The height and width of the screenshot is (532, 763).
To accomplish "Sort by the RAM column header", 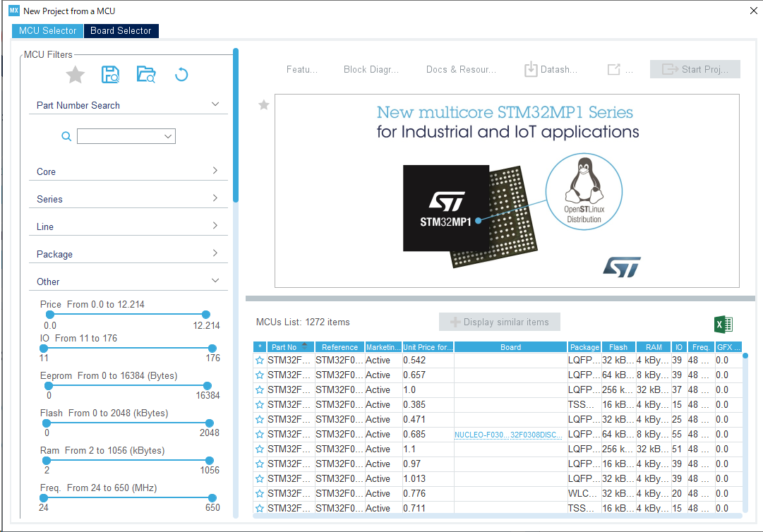I will (654, 346).
